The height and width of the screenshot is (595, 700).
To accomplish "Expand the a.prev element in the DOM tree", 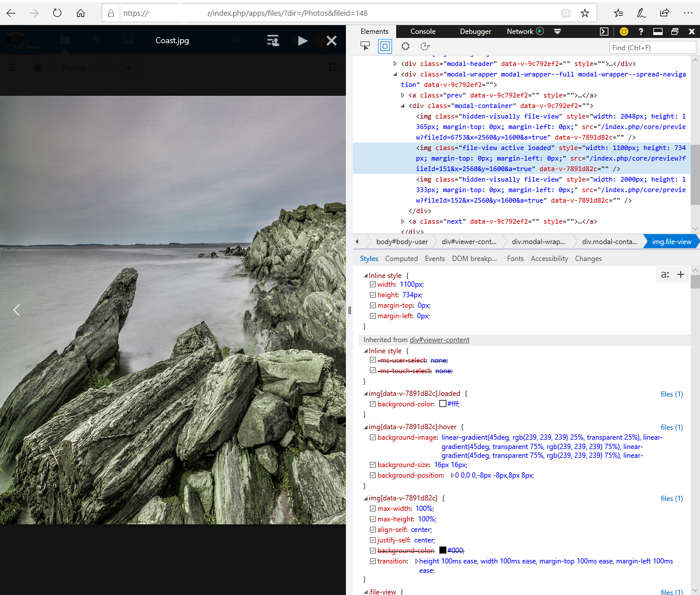I will [x=403, y=95].
